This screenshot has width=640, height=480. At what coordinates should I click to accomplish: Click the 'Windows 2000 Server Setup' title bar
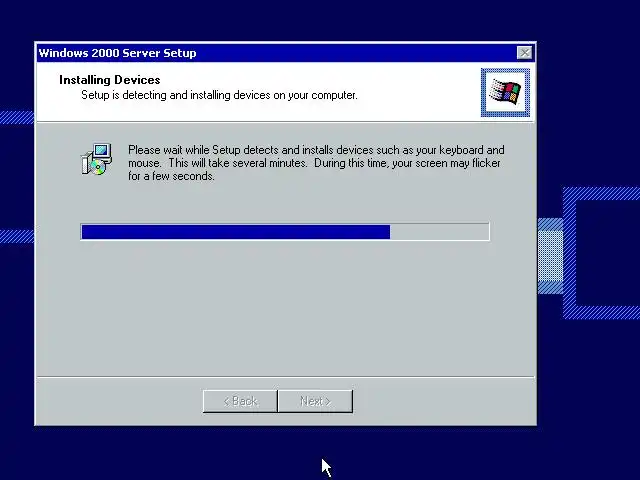(286, 53)
